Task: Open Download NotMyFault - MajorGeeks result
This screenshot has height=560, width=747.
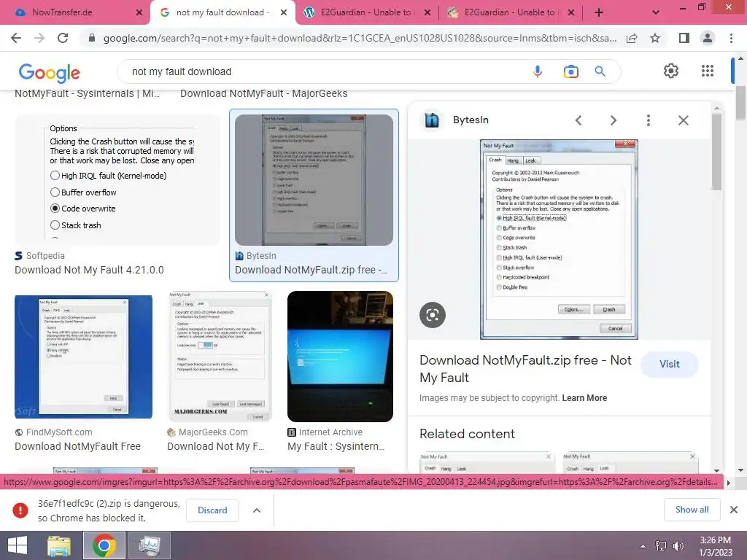Action: (263, 94)
